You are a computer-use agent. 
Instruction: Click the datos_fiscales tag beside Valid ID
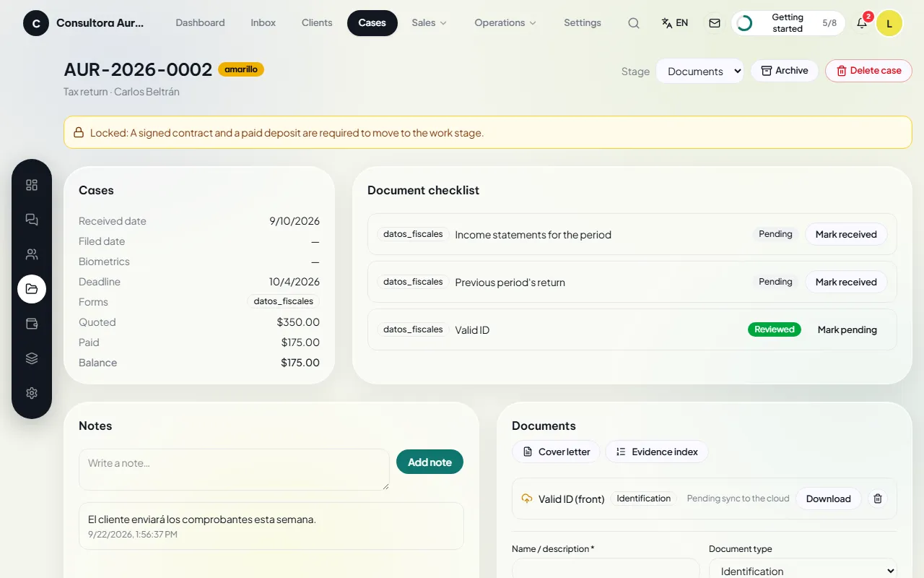(413, 329)
